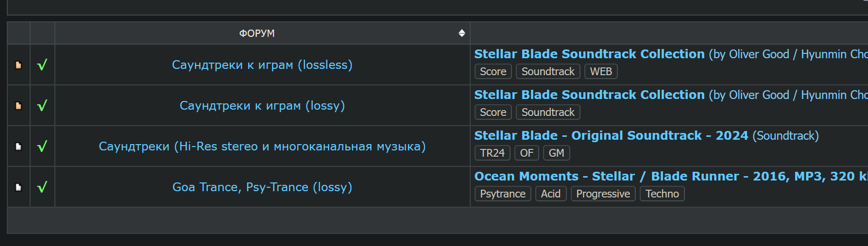The image size is (868, 246).
Task: Open Hi-Res stereo и многоканальная музыка forum
Action: (262, 147)
